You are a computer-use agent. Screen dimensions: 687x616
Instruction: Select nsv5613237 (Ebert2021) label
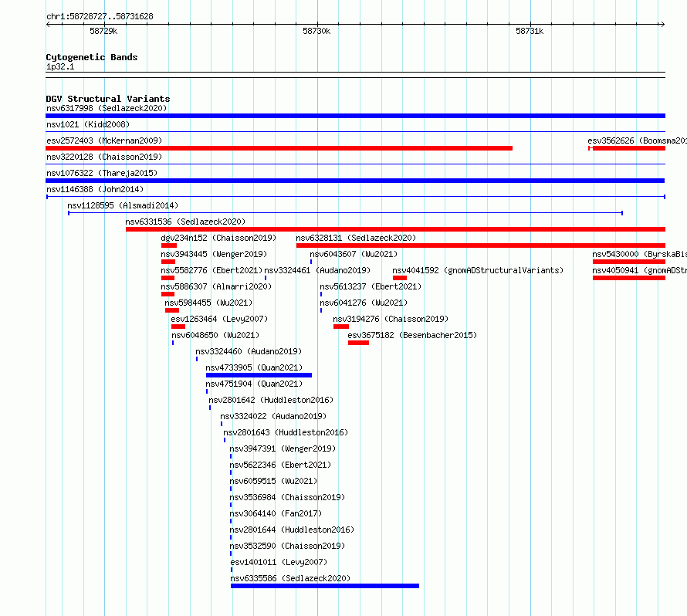371,286
